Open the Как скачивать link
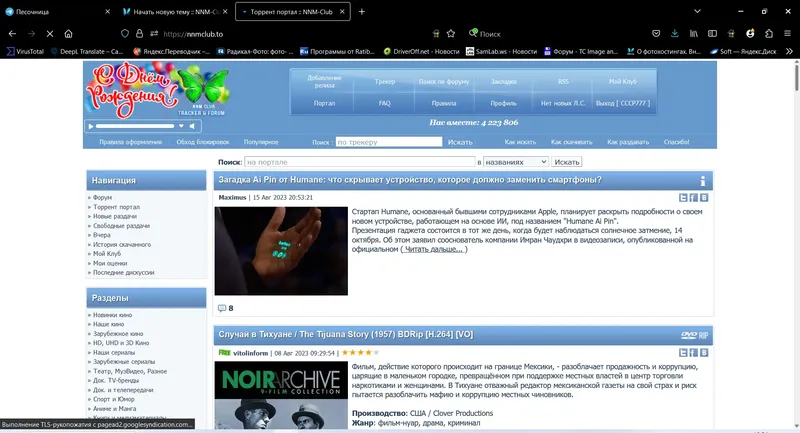The width and height of the screenshot is (800, 433). click(571, 142)
